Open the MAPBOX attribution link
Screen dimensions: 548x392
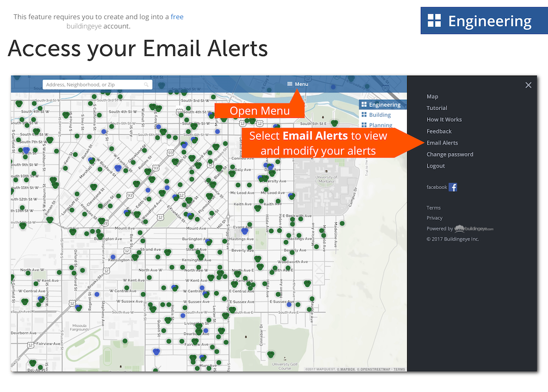pos(346,370)
